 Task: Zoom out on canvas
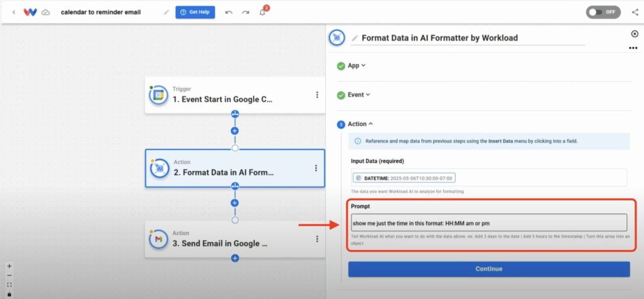click(9, 276)
